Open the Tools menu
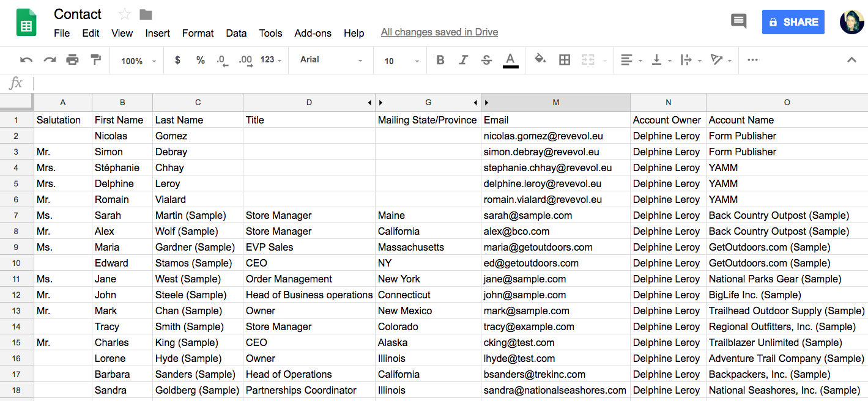868x401 pixels. tap(270, 33)
